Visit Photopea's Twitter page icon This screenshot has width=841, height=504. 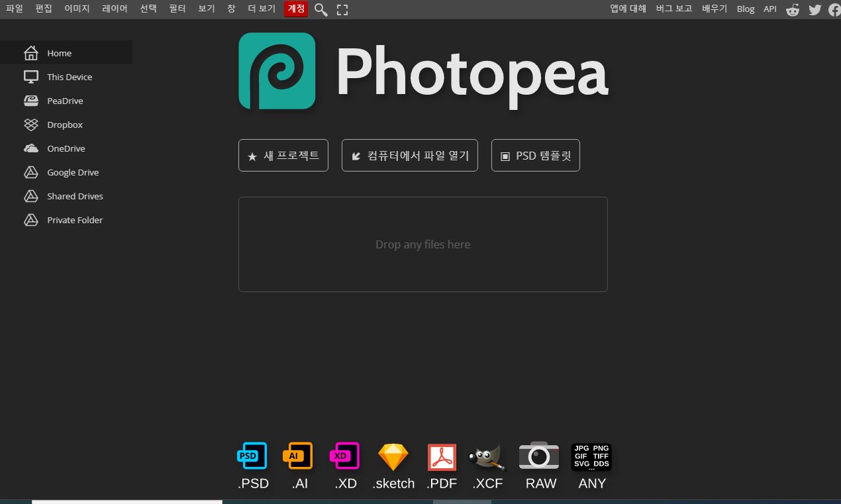pos(815,10)
